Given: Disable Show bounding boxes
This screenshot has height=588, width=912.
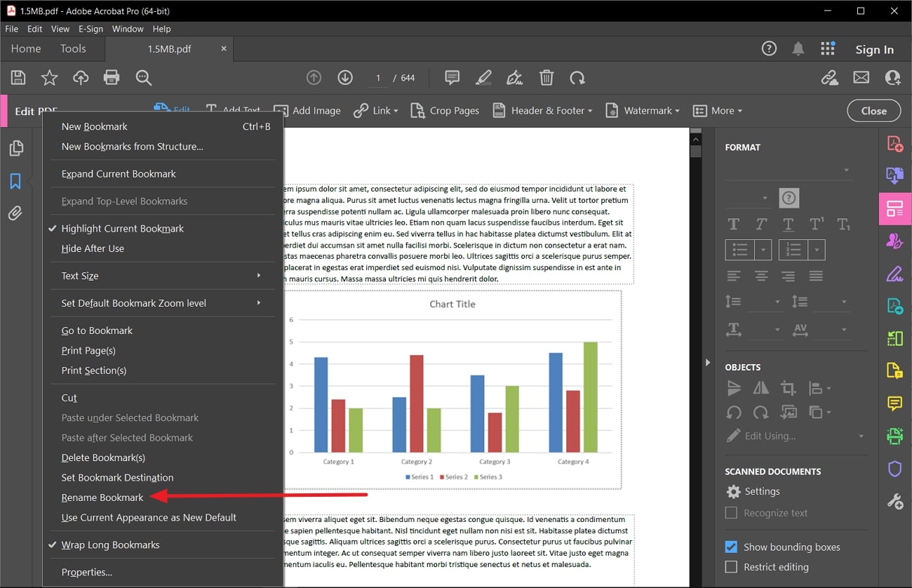Looking at the screenshot, I should 731,547.
